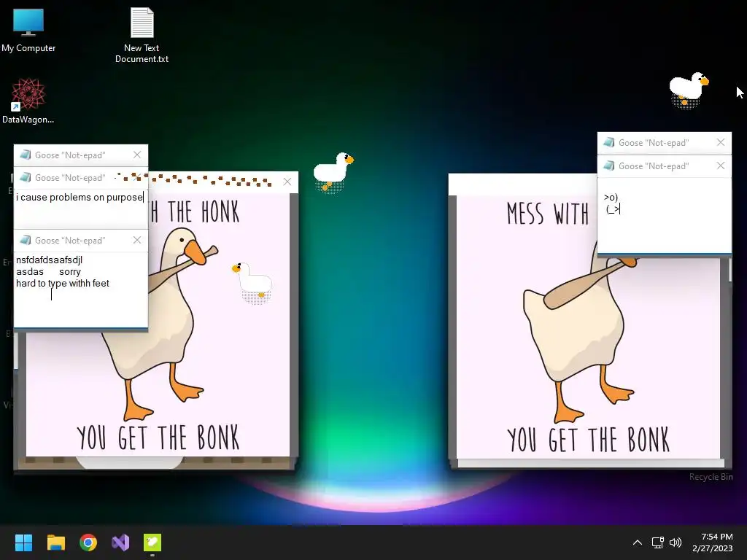Open the network status tray icon
747x560 pixels.
(658, 542)
